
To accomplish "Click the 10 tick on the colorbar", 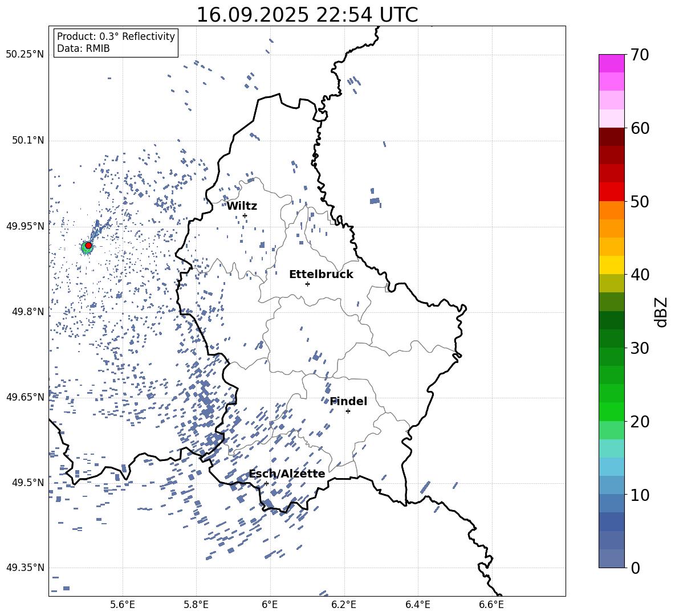I will (640, 495).
